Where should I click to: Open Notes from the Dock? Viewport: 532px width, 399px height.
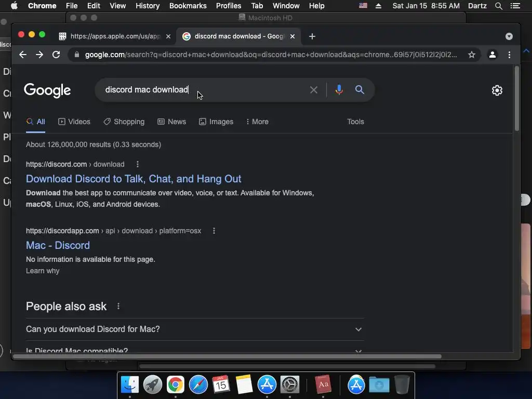(244, 385)
